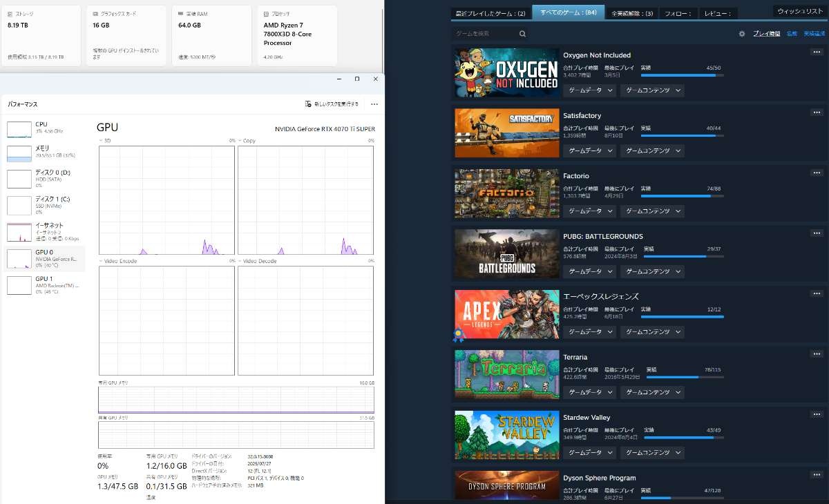Viewport: 829px width, 504px height.
Task: Switch to 最近プレイしたゲーム (2) tab
Action: tap(490, 13)
